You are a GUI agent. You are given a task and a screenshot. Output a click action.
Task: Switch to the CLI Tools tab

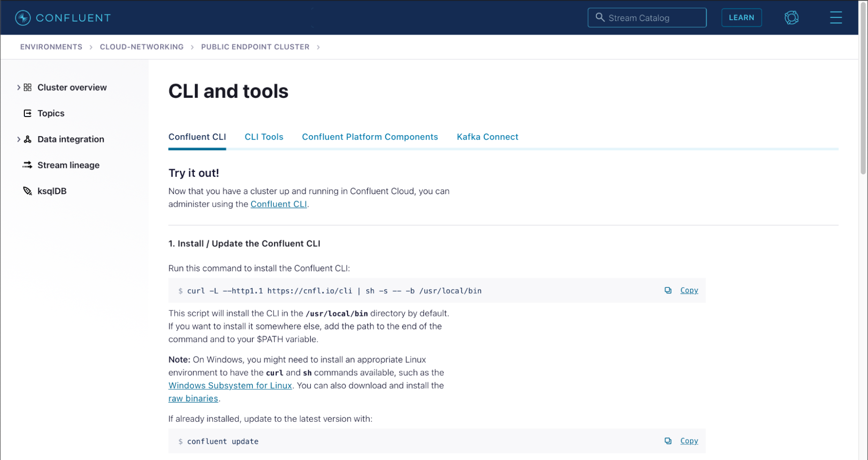(264, 137)
